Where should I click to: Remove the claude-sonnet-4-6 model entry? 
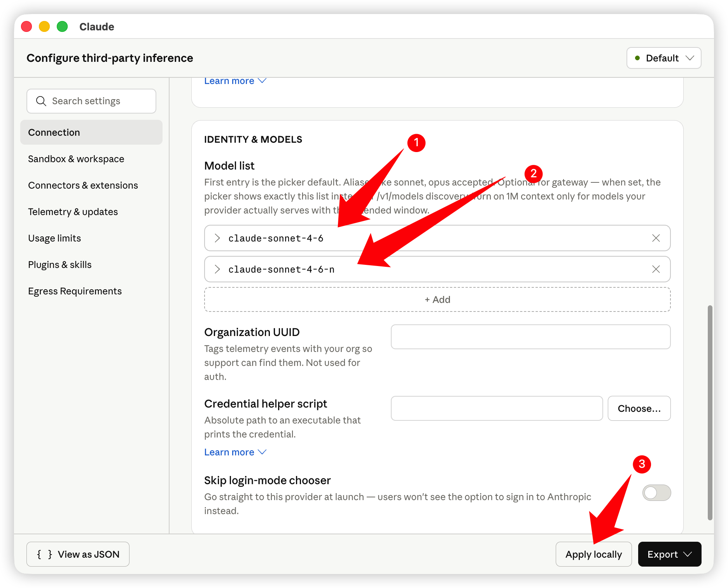pos(656,238)
